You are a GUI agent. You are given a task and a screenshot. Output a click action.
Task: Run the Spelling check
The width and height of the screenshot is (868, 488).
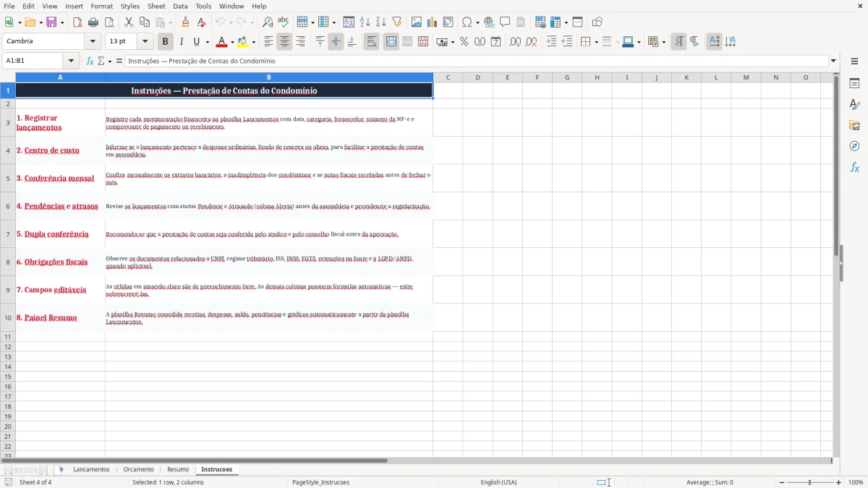(284, 22)
